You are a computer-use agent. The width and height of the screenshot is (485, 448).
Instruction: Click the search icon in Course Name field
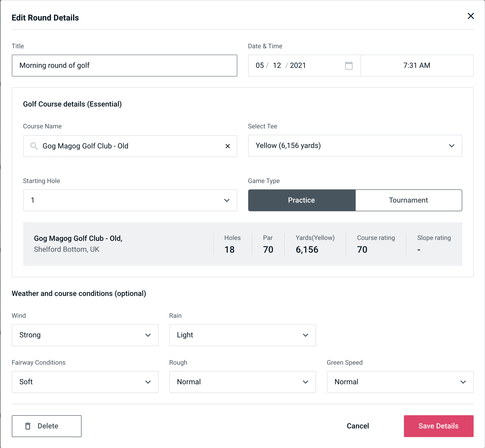tap(34, 146)
